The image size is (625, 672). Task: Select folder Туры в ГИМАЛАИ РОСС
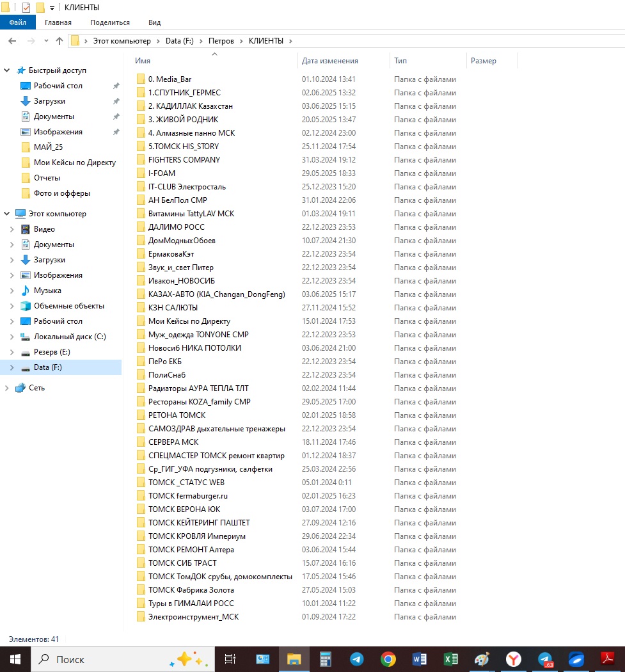[191, 604]
